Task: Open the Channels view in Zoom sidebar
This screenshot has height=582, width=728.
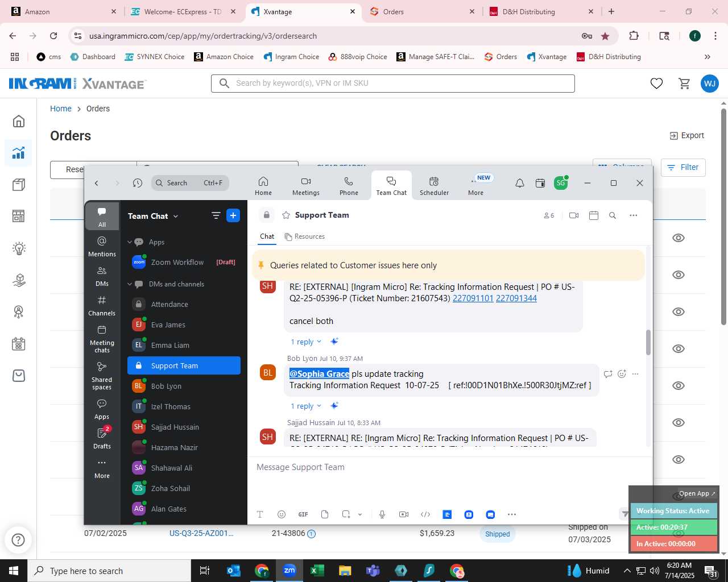Action: click(102, 306)
